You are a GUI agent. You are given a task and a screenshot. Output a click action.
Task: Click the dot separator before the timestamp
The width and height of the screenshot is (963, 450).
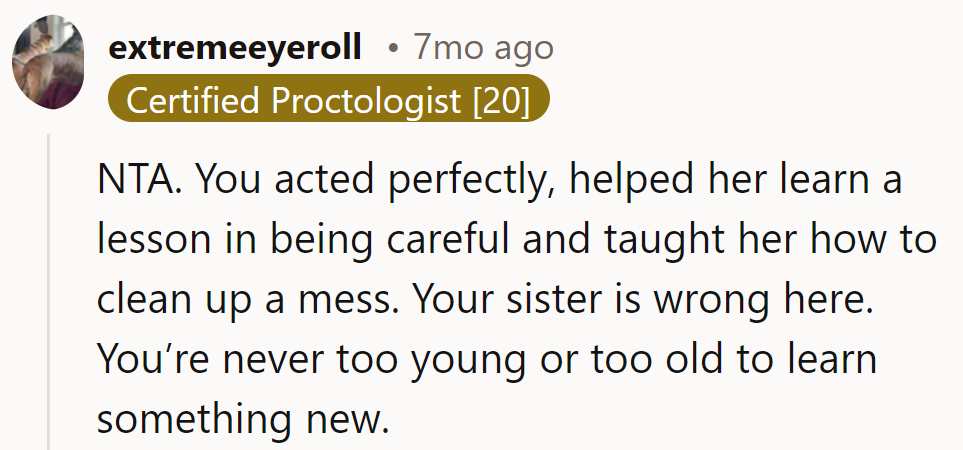tap(394, 48)
